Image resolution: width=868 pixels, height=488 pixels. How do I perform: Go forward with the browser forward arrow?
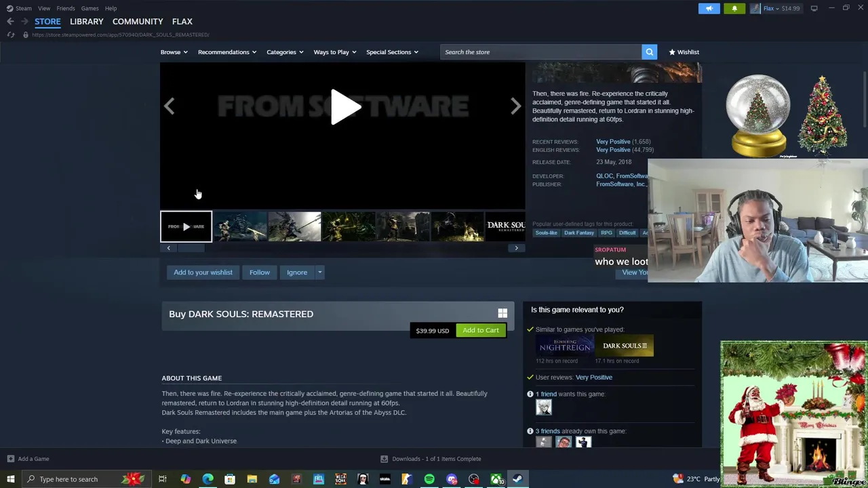[x=24, y=22]
